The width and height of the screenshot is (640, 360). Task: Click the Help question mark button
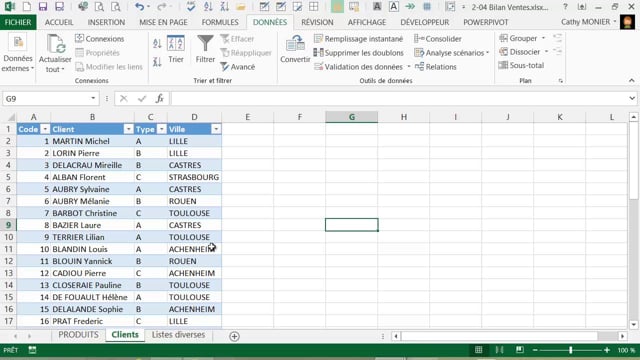pyautogui.click(x=565, y=7)
